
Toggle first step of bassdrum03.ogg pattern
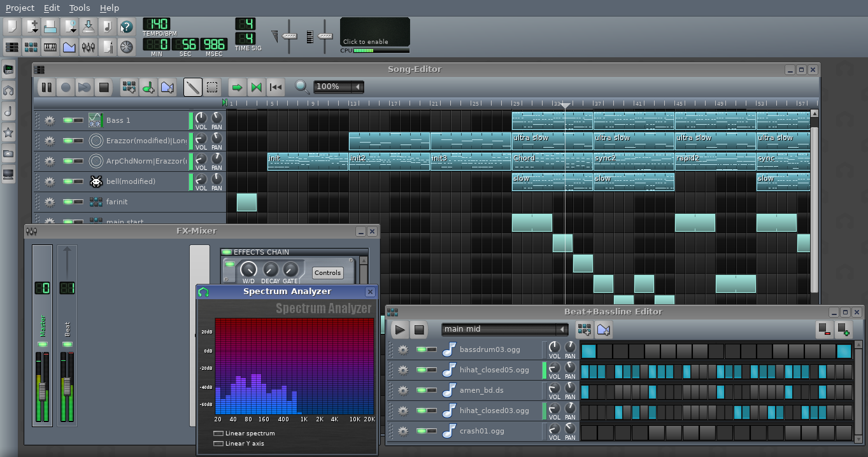tap(588, 351)
